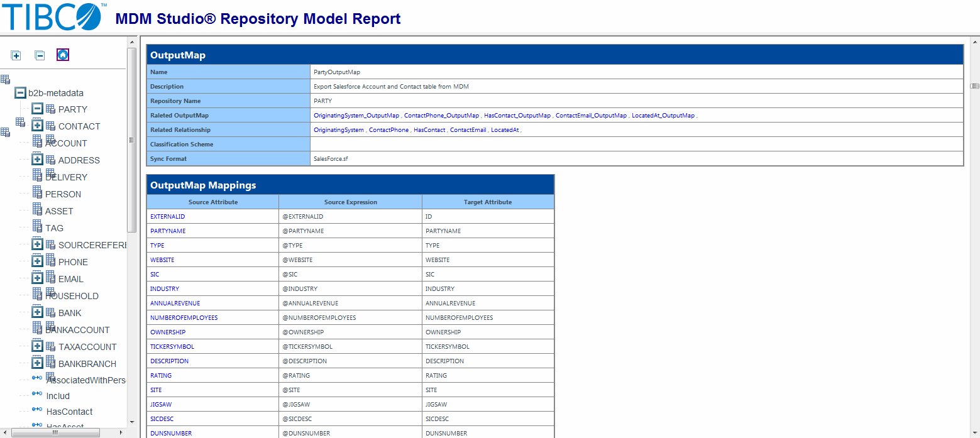Click the SalesForce.sf sync format value
980x438 pixels.
coord(331,159)
